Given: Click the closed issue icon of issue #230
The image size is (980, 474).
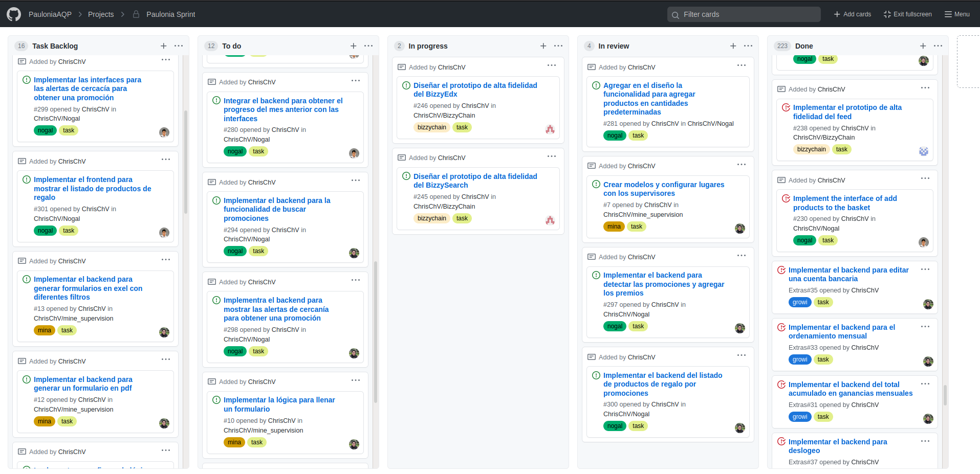Looking at the screenshot, I should pos(786,198).
